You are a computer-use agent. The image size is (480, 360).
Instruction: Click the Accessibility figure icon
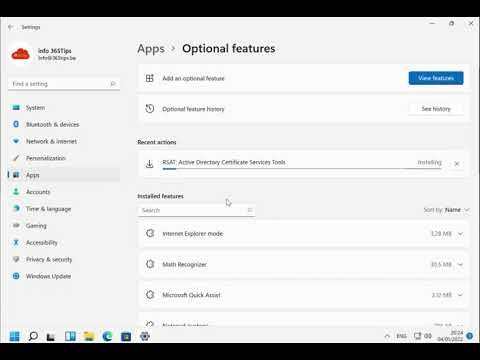click(16, 242)
